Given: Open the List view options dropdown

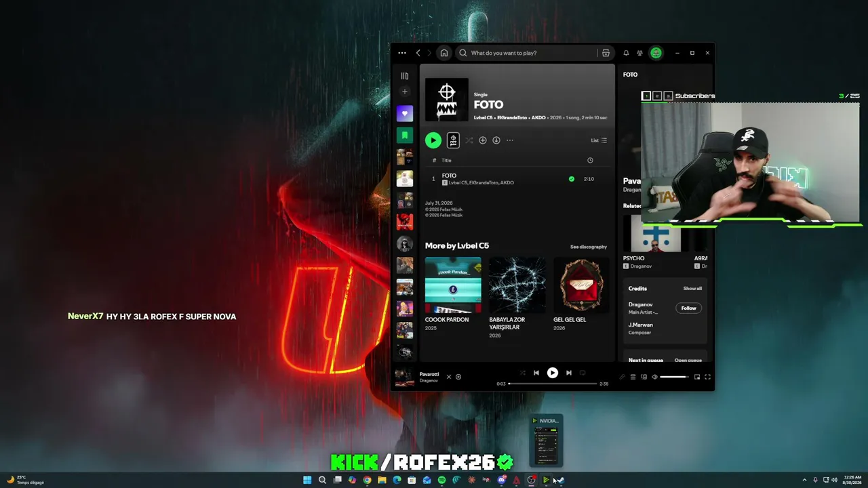Looking at the screenshot, I should click(599, 140).
